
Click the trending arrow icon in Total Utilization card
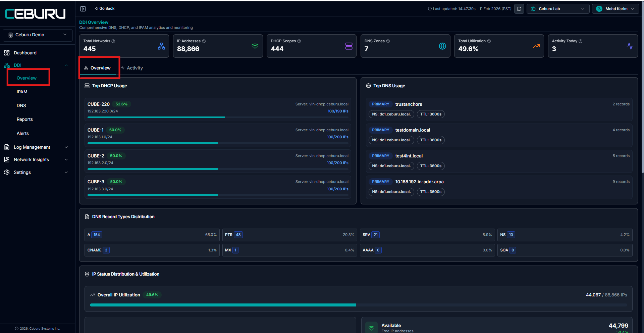tap(536, 46)
